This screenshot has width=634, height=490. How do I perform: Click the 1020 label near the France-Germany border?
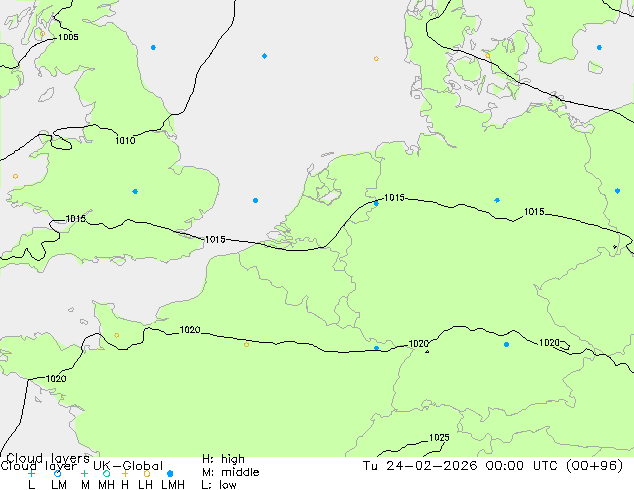418,344
